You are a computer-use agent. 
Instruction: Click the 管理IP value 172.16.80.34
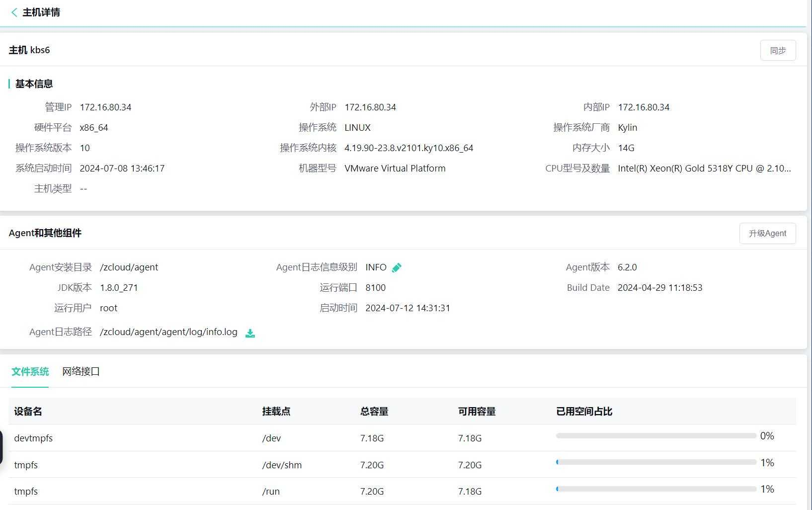coord(105,107)
